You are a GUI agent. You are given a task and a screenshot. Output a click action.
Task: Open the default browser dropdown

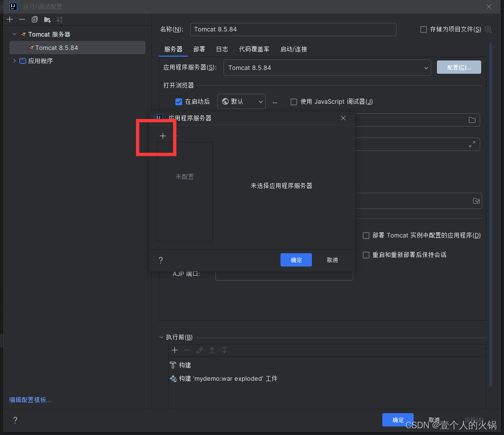(242, 101)
